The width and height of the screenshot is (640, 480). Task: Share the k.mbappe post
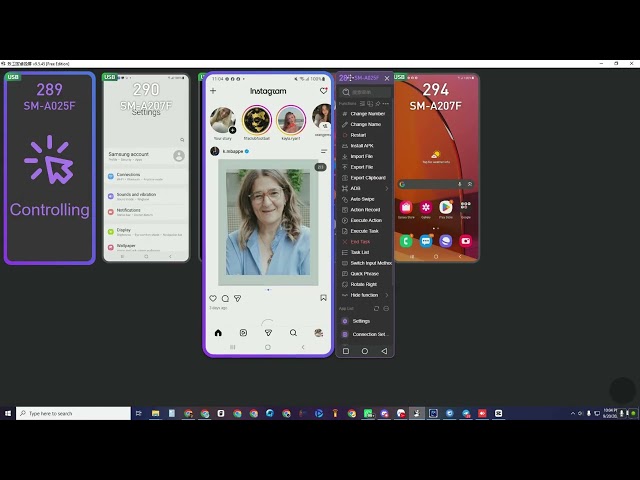click(x=238, y=298)
